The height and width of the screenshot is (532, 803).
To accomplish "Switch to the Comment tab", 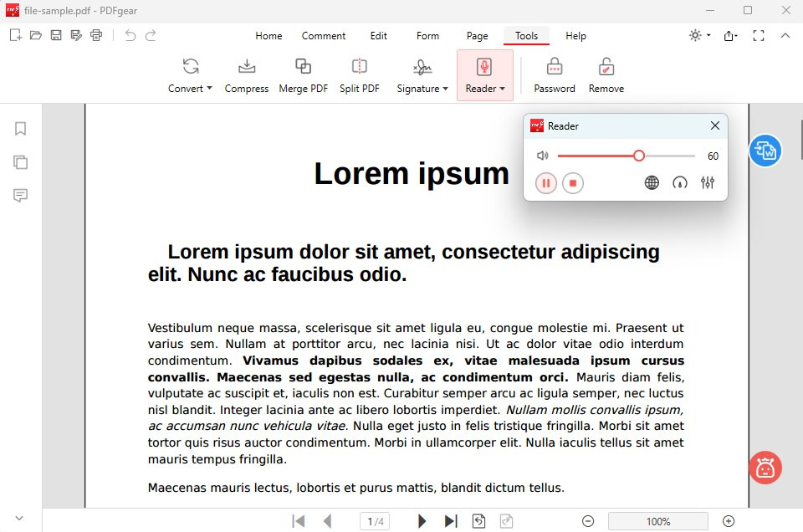I will click(323, 36).
